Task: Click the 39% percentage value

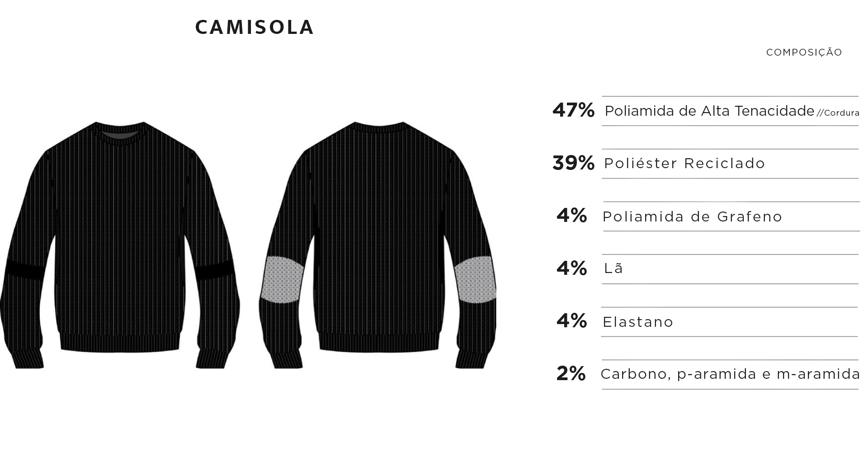Action: 573,163
